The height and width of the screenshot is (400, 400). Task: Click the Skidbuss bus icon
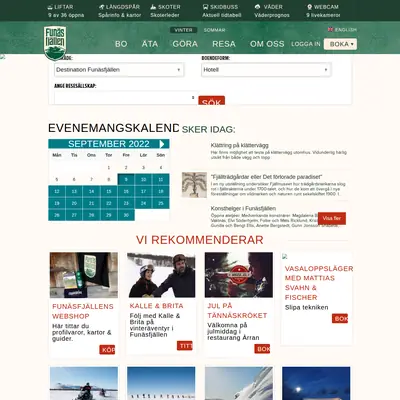click(205, 7)
